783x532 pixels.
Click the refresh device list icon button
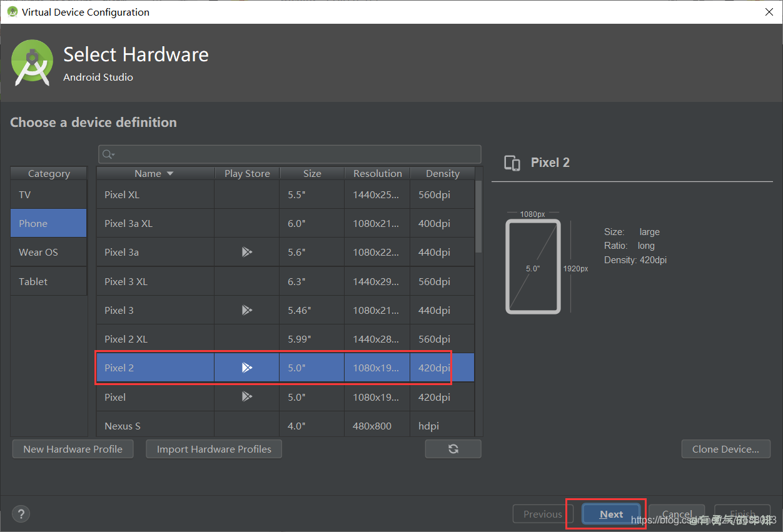(x=453, y=449)
